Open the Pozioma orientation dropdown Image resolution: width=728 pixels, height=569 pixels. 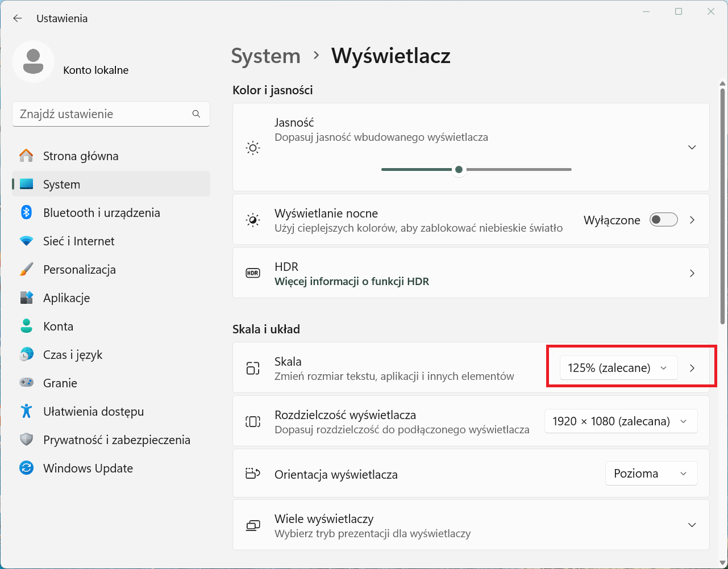tap(651, 474)
